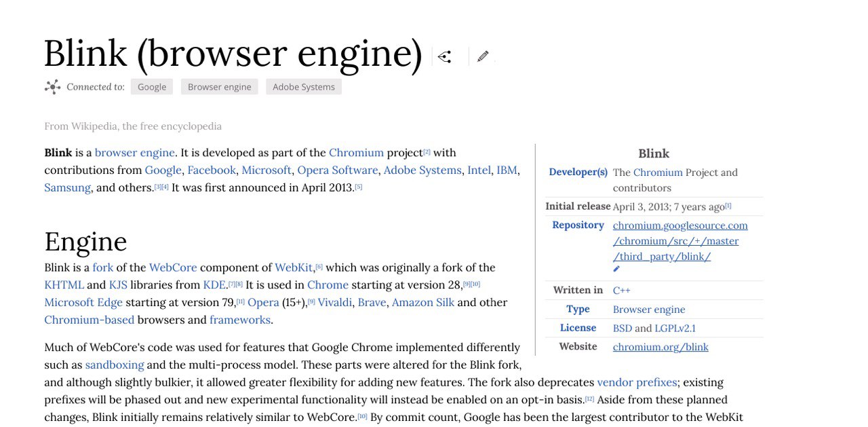868x427 pixels.
Task: Follow the 'browser engine' link in the intro
Action: pos(135,153)
